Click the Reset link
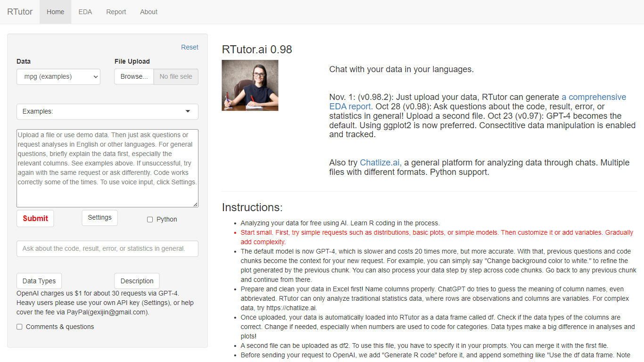This screenshot has width=644, height=362. [x=190, y=47]
